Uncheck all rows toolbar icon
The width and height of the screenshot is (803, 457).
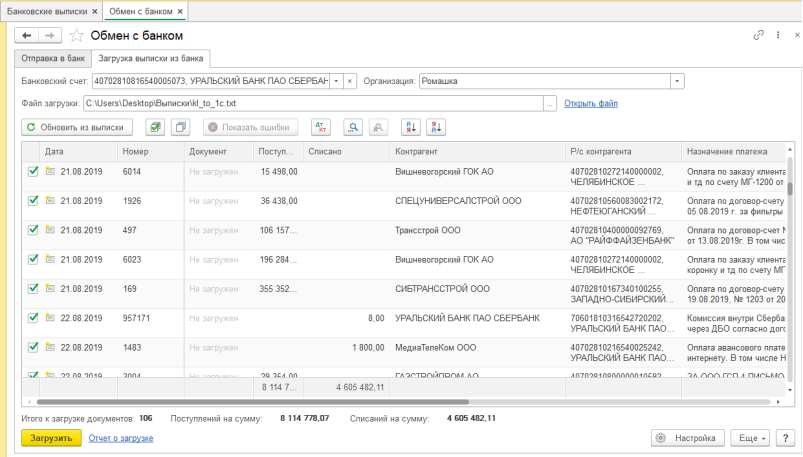[x=180, y=127]
